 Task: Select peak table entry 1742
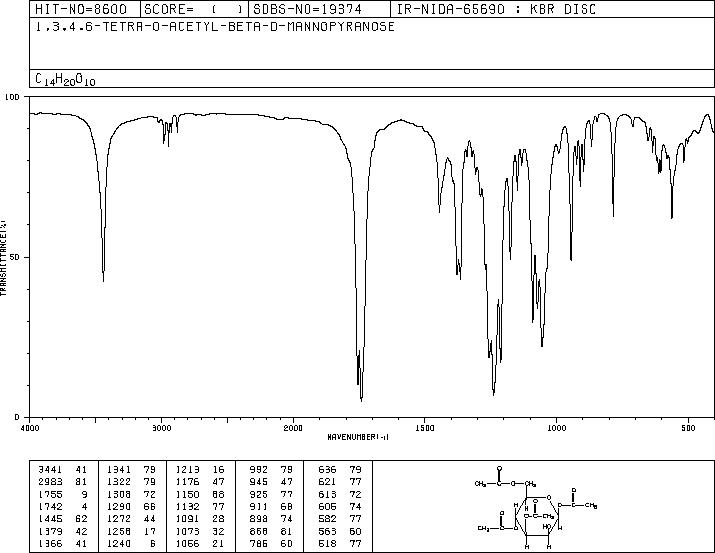(x=62, y=506)
